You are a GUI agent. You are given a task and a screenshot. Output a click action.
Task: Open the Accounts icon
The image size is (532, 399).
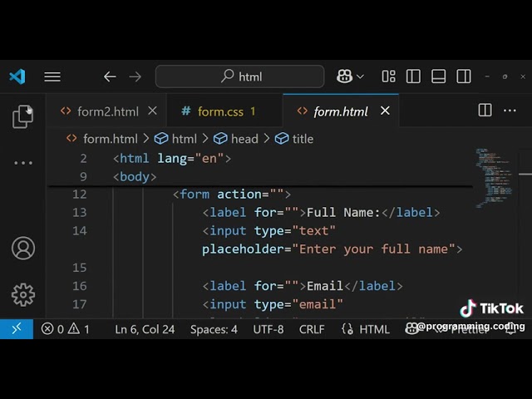click(23, 248)
